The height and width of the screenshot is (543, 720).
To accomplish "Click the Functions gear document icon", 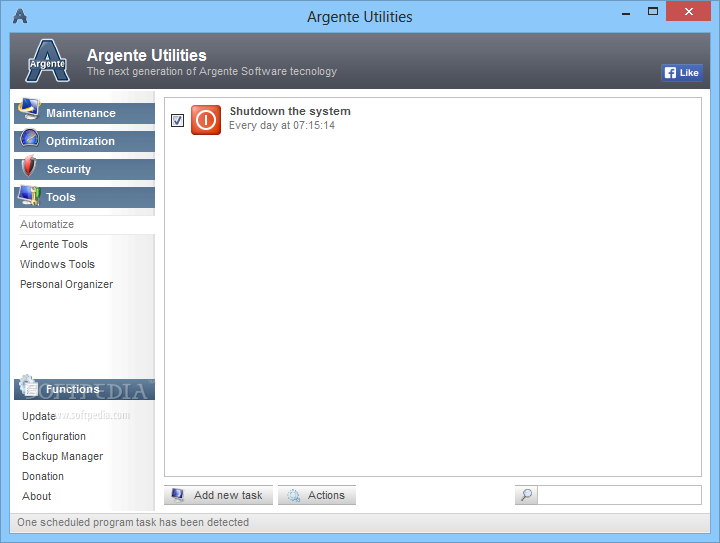I will pyautogui.click(x=29, y=386).
